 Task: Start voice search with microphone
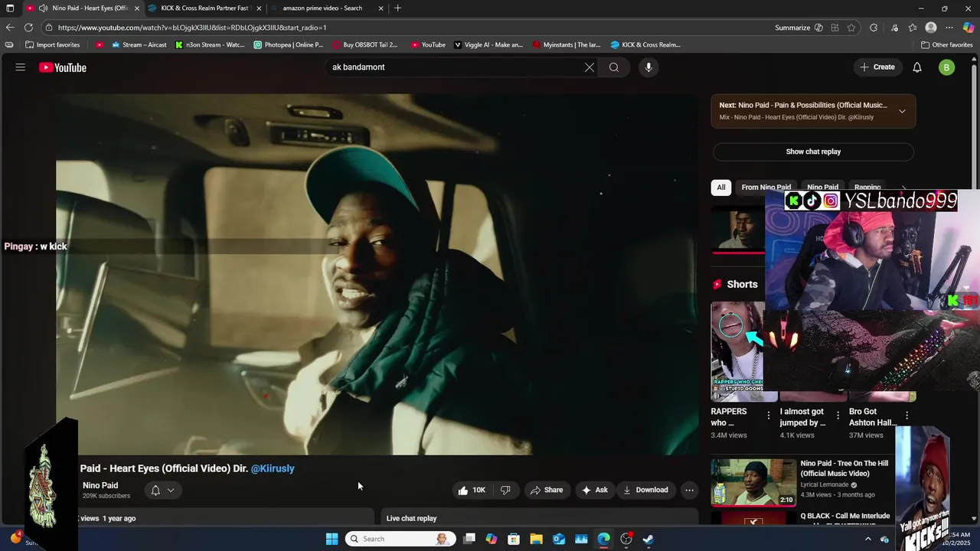pyautogui.click(x=648, y=67)
